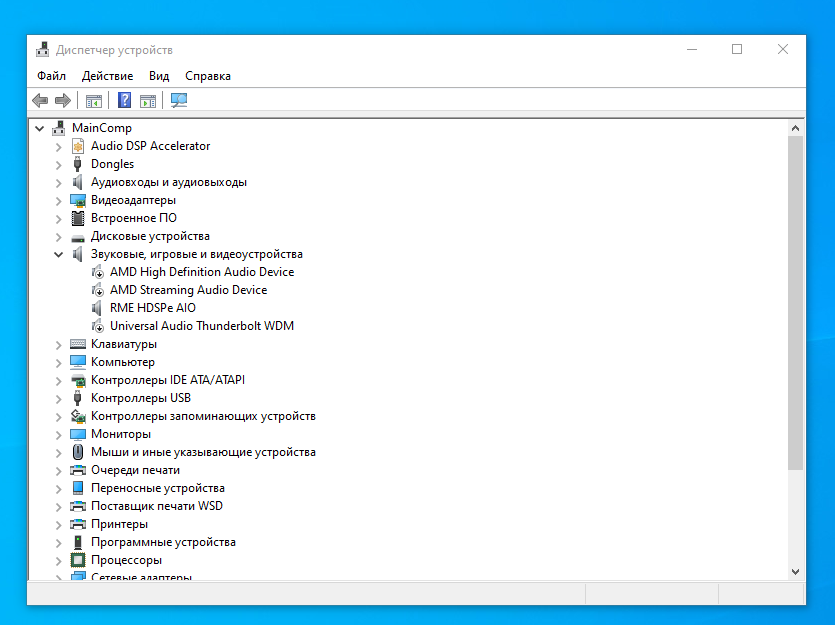Click Контроллеры IDE ATA/ATAPI icon
835x625 pixels.
[78, 380]
